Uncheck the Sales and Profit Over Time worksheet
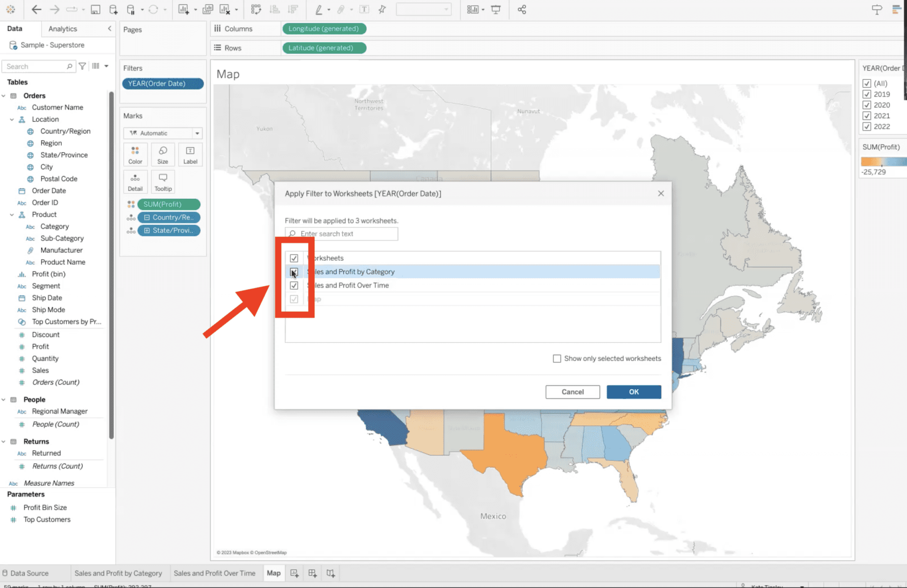Screen dimensions: 907x588 pyautogui.click(x=294, y=285)
